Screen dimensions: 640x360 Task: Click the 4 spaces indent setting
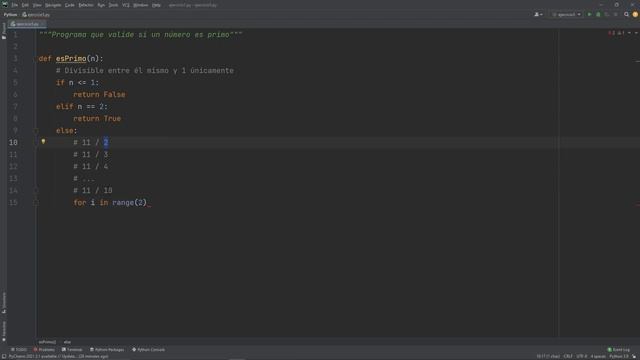point(598,357)
